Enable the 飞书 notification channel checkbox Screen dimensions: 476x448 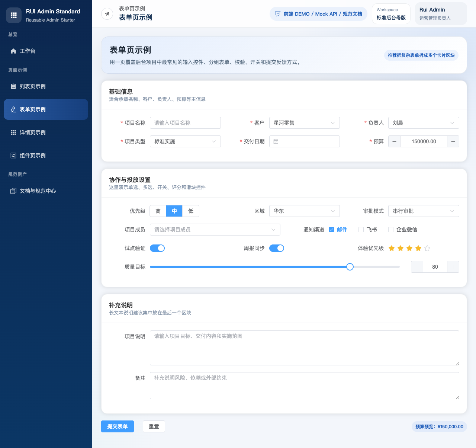361,230
